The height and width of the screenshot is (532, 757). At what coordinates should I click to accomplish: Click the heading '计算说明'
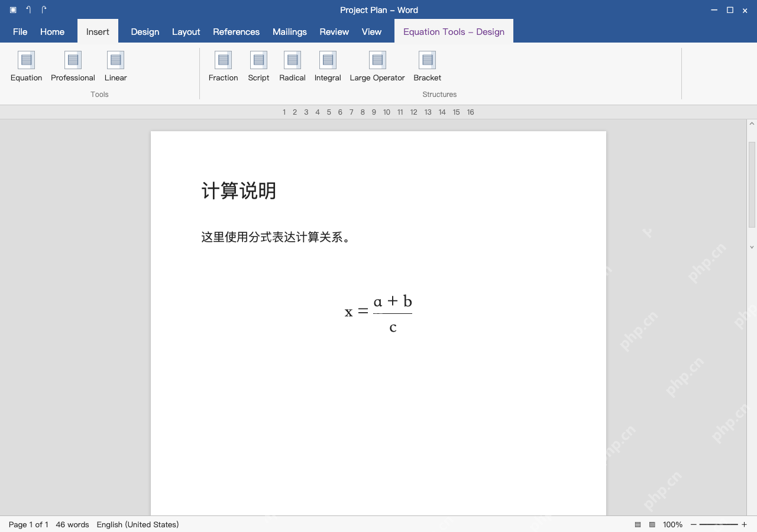tap(239, 191)
